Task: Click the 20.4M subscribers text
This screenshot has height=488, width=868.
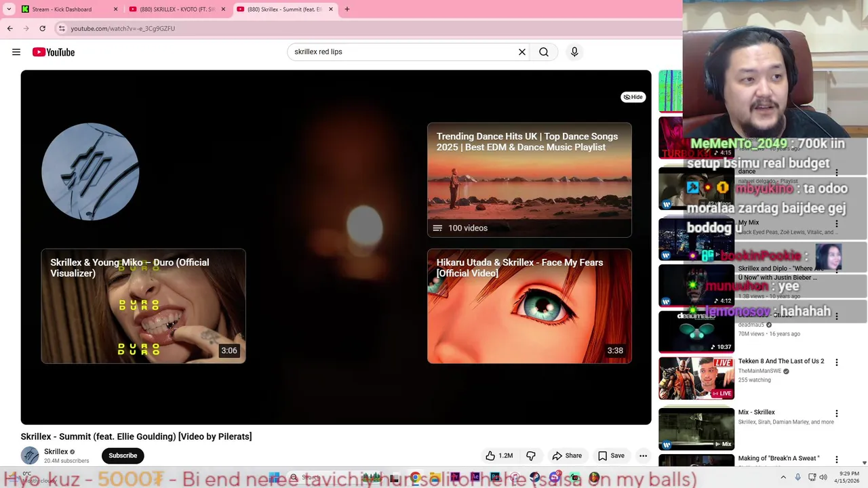Action: [66, 461]
